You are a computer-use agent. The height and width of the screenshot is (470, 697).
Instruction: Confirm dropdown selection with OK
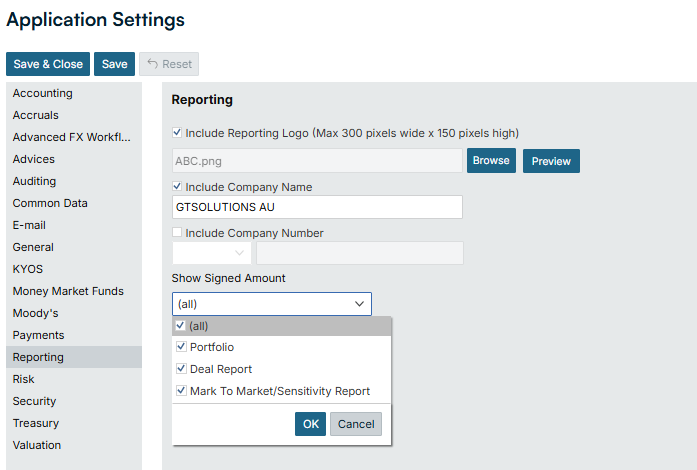point(310,424)
